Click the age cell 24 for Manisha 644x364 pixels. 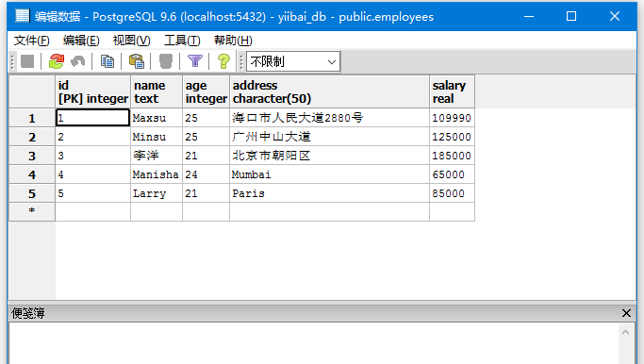(206, 174)
